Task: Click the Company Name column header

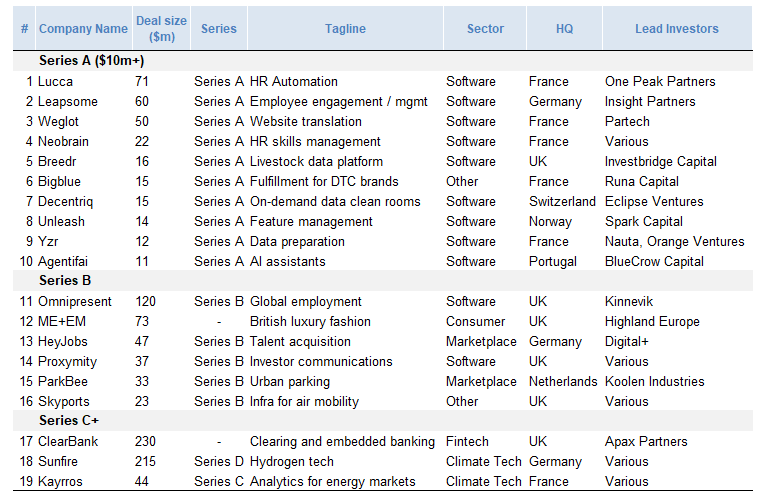Action: [84, 29]
